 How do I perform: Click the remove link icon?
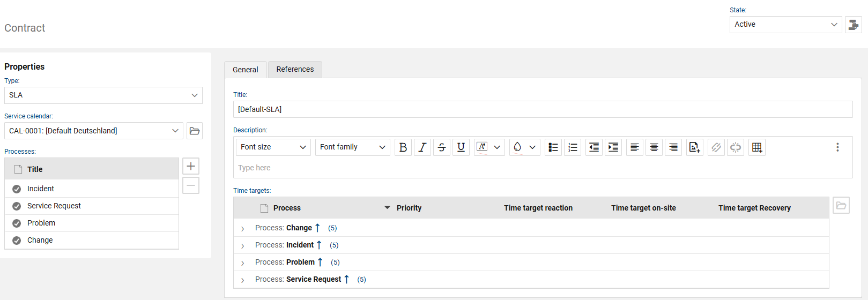pyautogui.click(x=736, y=147)
